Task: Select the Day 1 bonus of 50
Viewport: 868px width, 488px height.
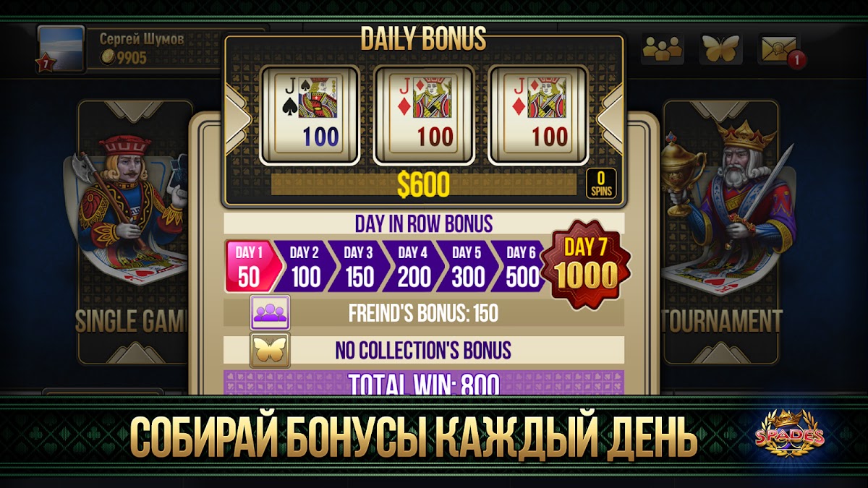Action: coord(250,266)
